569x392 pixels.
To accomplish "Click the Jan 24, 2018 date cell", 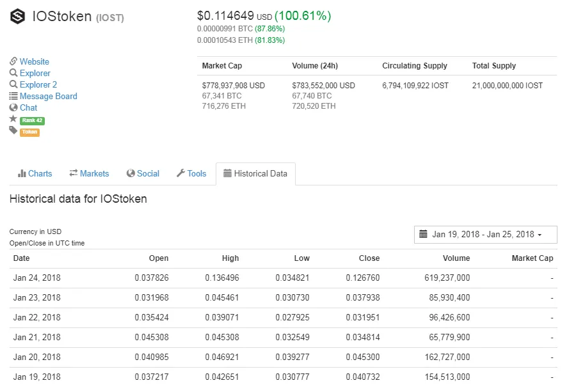I will coord(36,278).
